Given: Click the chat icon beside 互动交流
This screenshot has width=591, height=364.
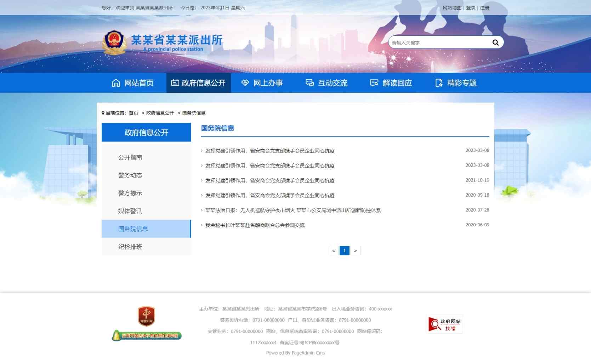Looking at the screenshot, I should pyautogui.click(x=309, y=83).
